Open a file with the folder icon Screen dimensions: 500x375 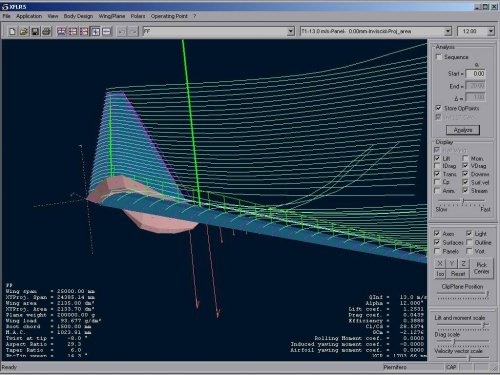[24, 31]
